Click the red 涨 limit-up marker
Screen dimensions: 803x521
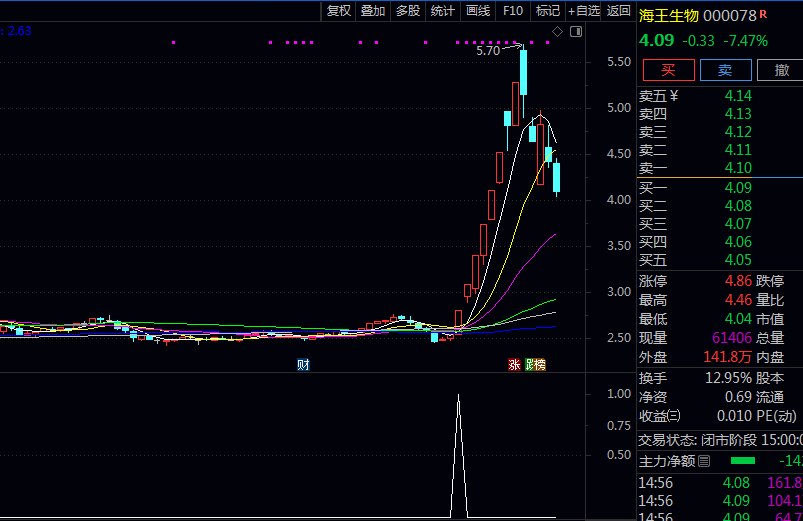[x=514, y=365]
